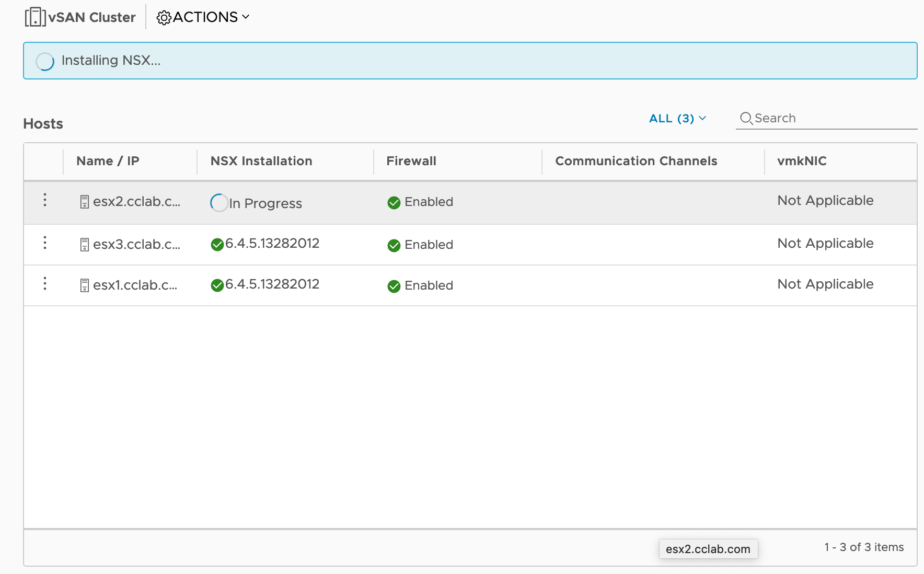Click the Search magnifier icon
Image resolution: width=924 pixels, height=574 pixels.
click(746, 119)
